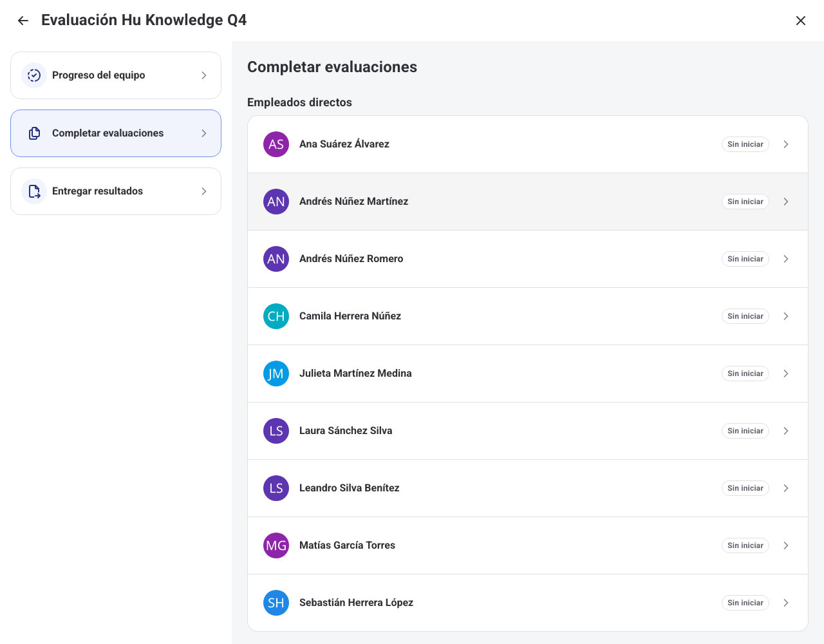The image size is (824, 644).
Task: Expand the chevron on Camila Herrera Núñez's row
Action: click(x=786, y=316)
